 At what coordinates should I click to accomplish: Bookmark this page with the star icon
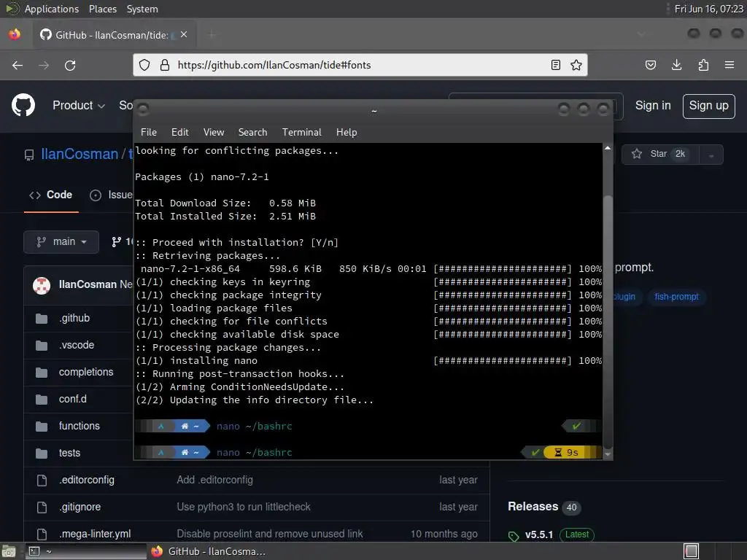pos(576,65)
